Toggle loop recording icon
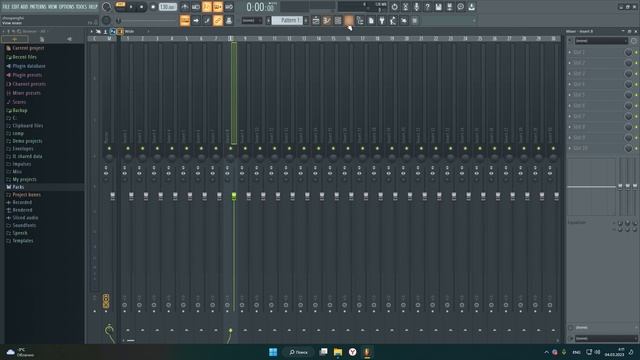Viewport: 640px width, 360px height. (229, 7)
